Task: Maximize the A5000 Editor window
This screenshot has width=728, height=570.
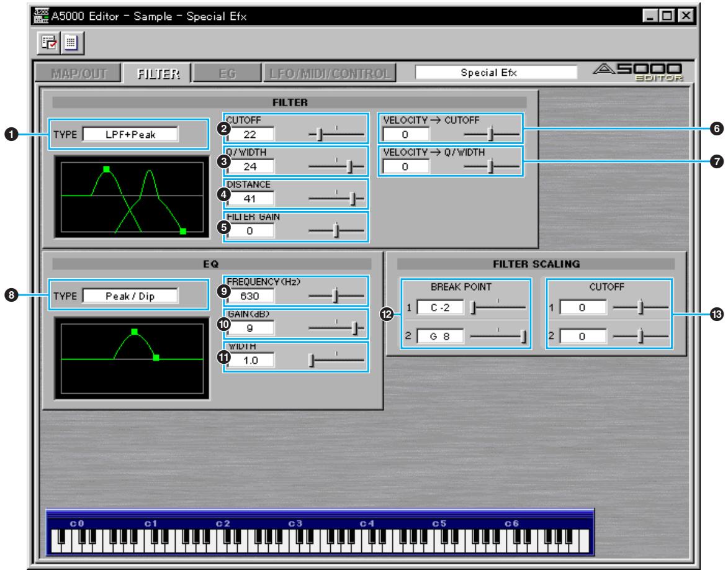Action: pyautogui.click(x=667, y=16)
